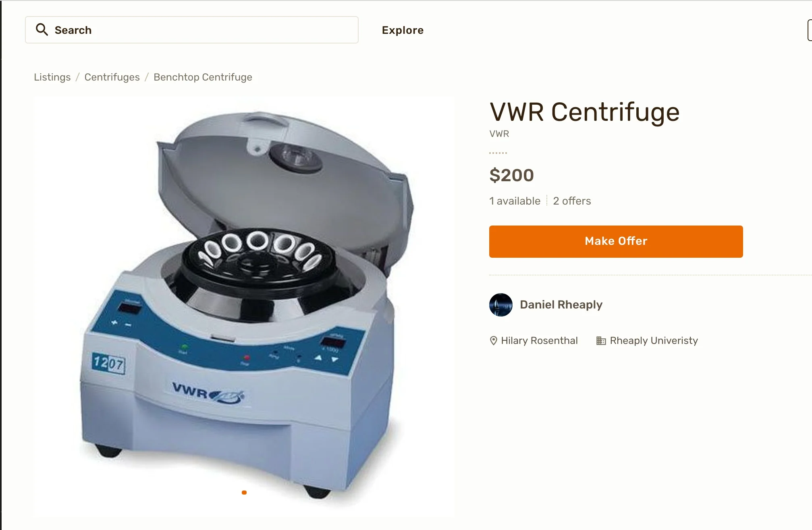Viewport: 812px width, 530px height.
Task: Click the Rheaply Univeristy organization label
Action: (x=654, y=341)
